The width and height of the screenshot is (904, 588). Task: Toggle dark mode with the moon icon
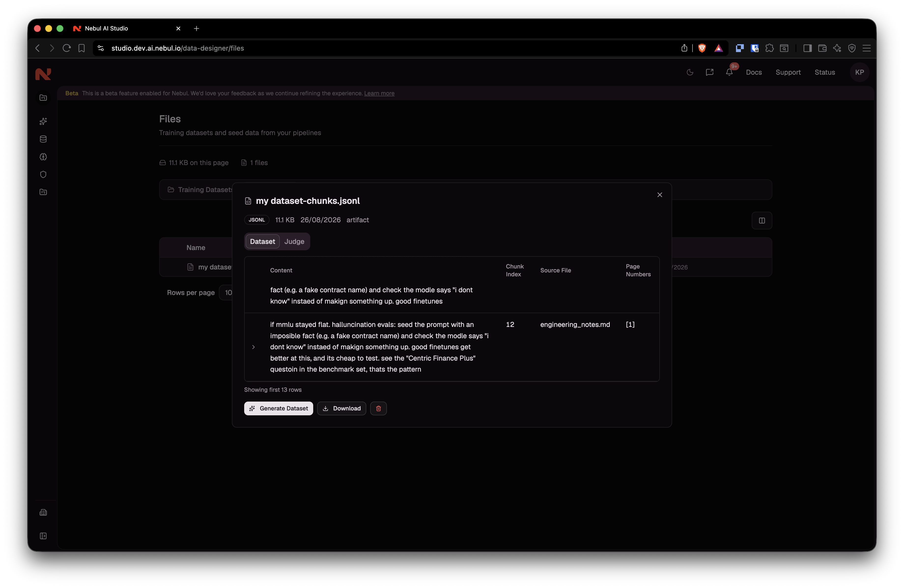(690, 72)
